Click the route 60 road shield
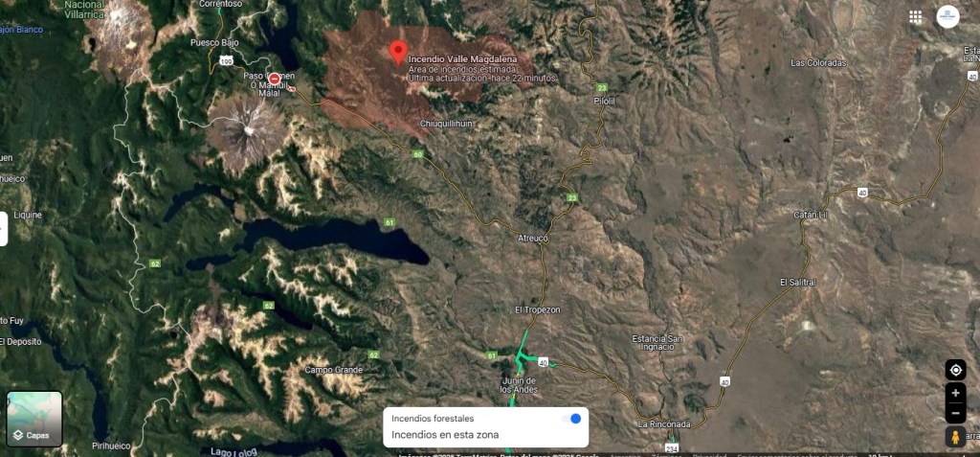 coord(418,154)
